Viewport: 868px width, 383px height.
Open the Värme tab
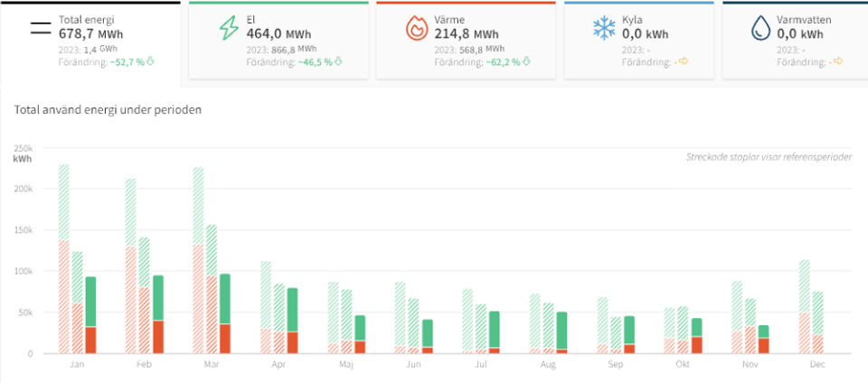pos(467,42)
